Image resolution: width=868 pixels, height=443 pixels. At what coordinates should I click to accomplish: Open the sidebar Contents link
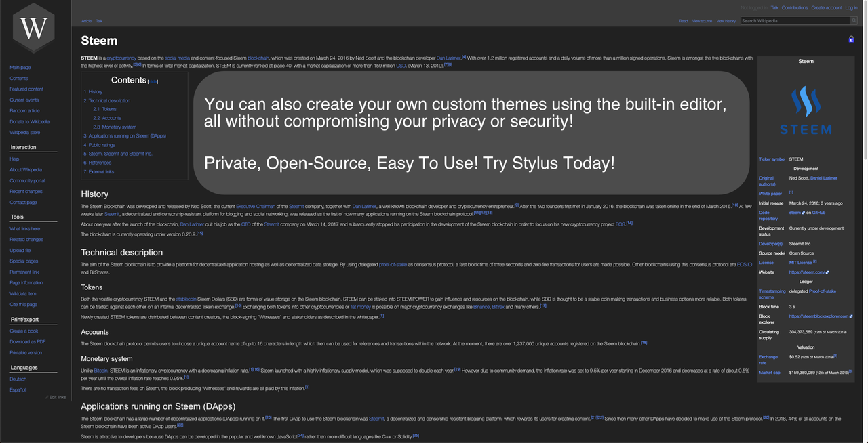(x=18, y=79)
